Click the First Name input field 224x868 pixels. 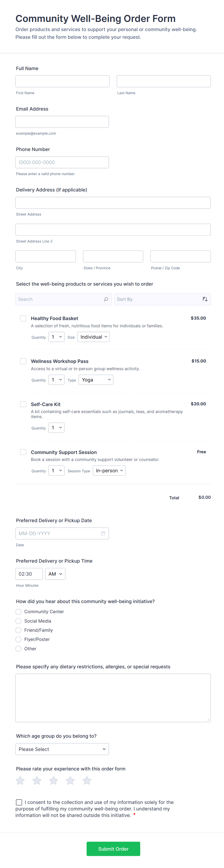point(62,81)
